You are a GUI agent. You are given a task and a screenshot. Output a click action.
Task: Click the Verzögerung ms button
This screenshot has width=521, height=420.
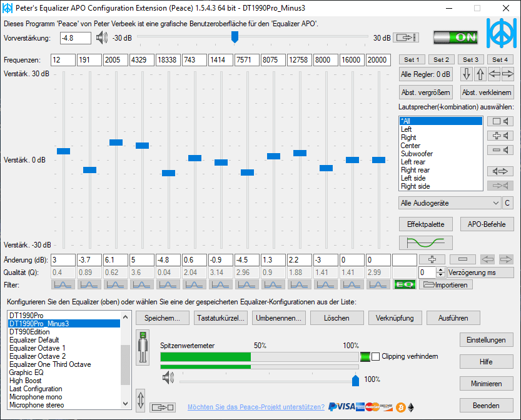pos(480,272)
